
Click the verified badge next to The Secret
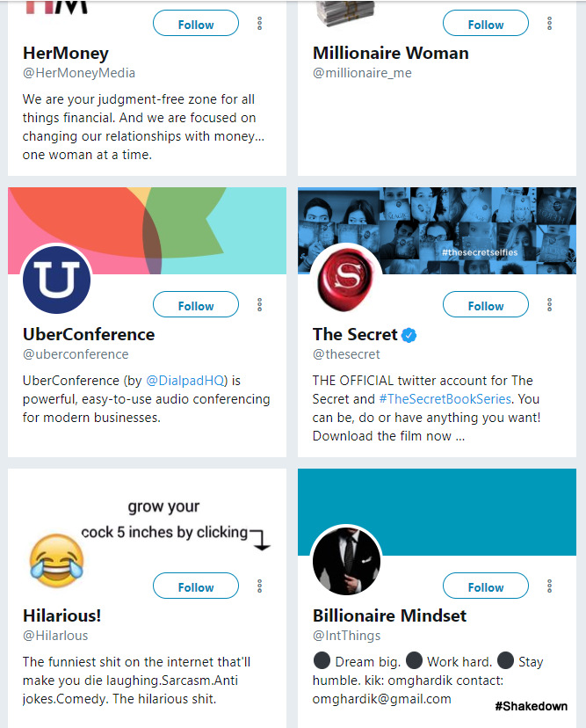[409, 335]
